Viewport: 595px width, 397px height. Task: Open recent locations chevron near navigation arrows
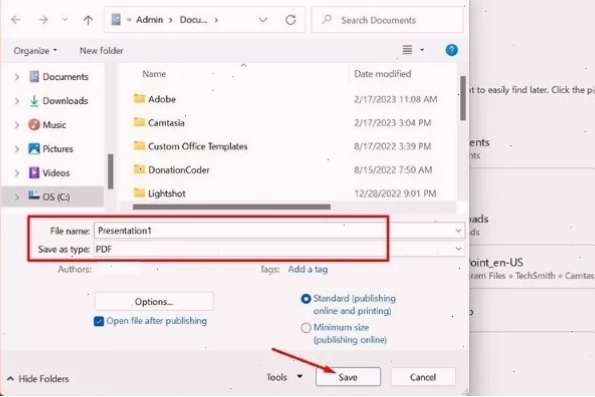[x=65, y=20]
